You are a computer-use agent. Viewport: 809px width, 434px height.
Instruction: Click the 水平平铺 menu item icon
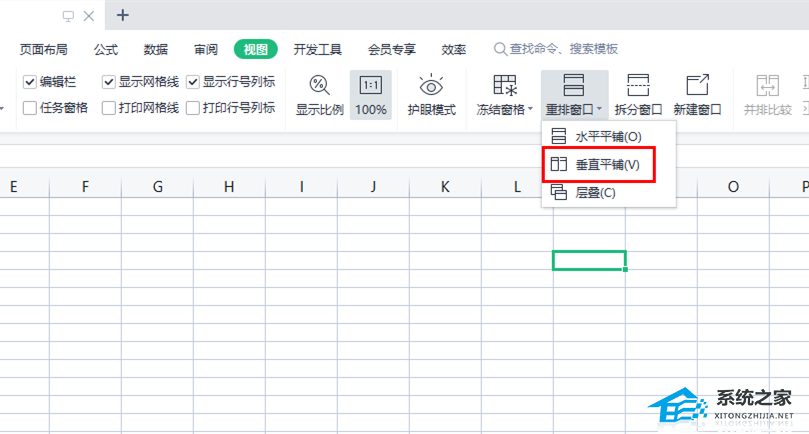click(x=558, y=136)
